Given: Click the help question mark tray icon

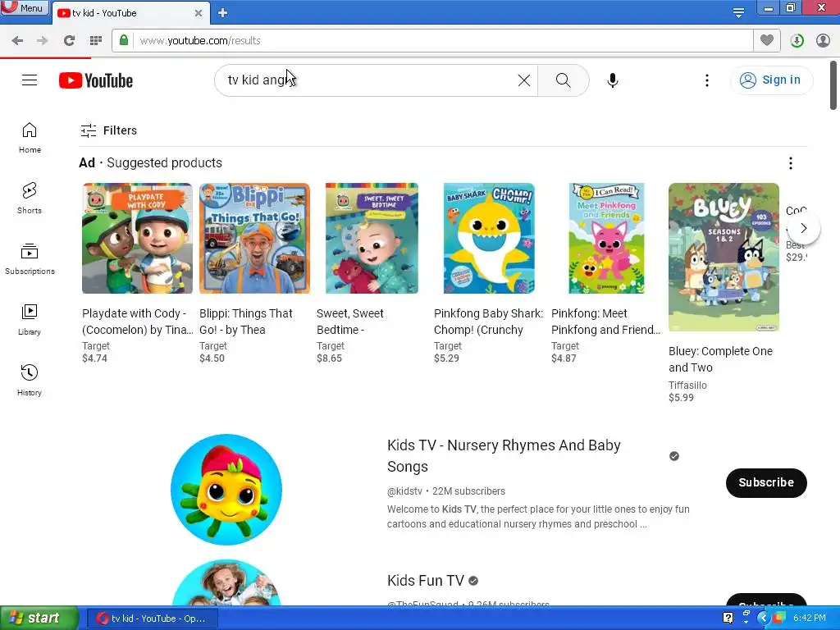Looking at the screenshot, I should tap(728, 618).
